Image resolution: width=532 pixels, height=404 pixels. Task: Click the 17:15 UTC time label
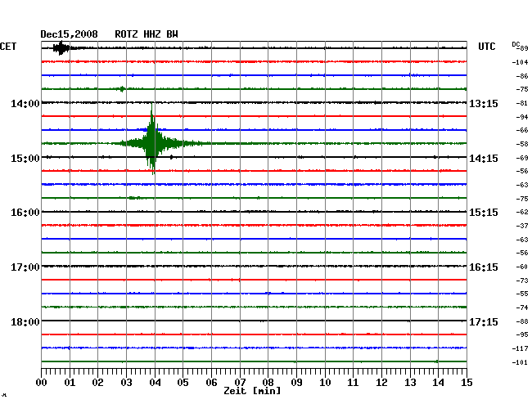pyautogui.click(x=484, y=321)
